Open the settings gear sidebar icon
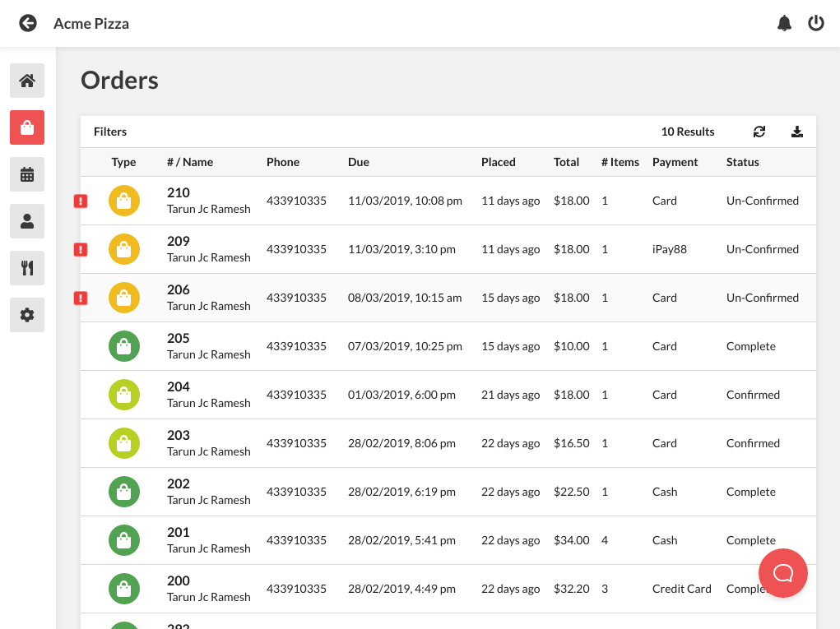 click(x=27, y=315)
